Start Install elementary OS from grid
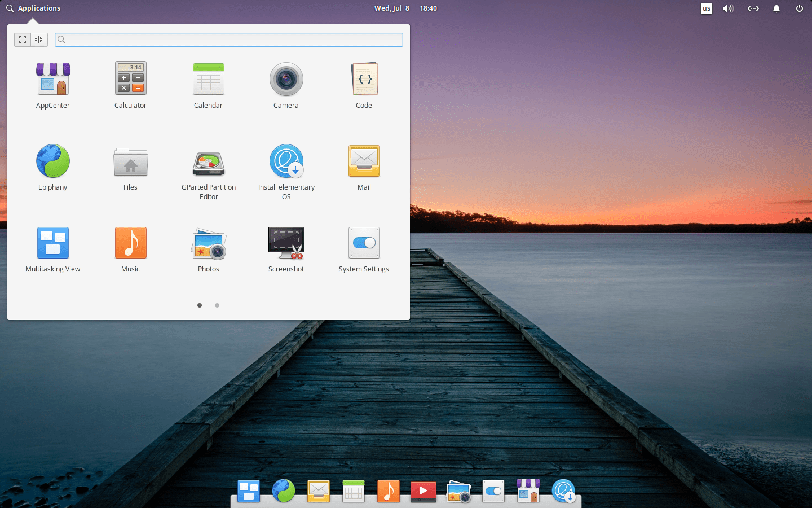 pyautogui.click(x=286, y=172)
